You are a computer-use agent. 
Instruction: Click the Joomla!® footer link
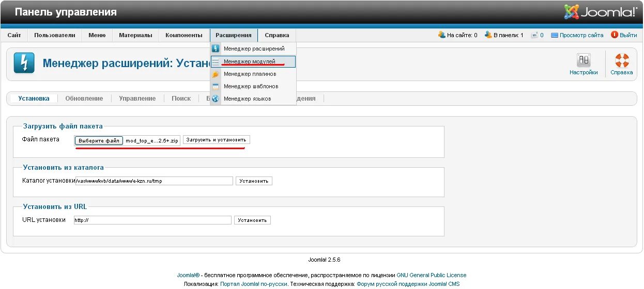pos(188,275)
